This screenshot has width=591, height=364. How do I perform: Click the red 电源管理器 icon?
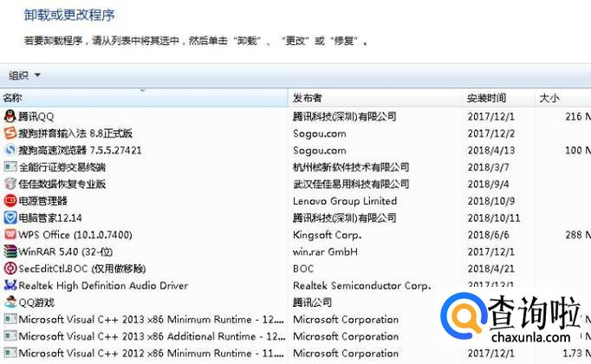pos(10,200)
